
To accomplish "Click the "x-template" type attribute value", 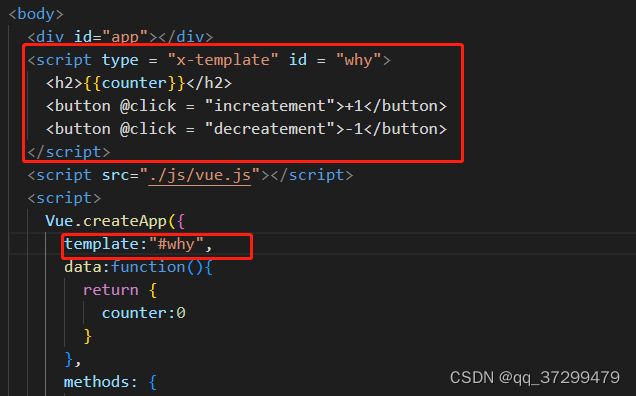I will coord(223,60).
